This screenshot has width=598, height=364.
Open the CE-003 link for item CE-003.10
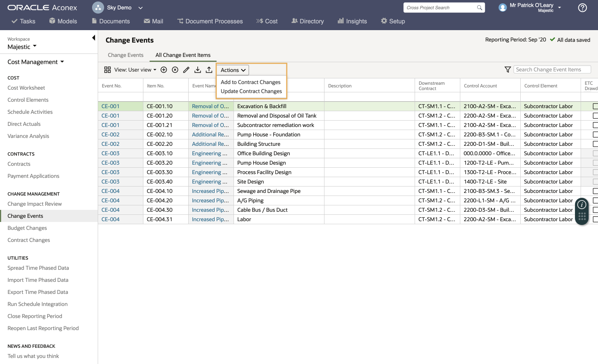[x=110, y=153]
